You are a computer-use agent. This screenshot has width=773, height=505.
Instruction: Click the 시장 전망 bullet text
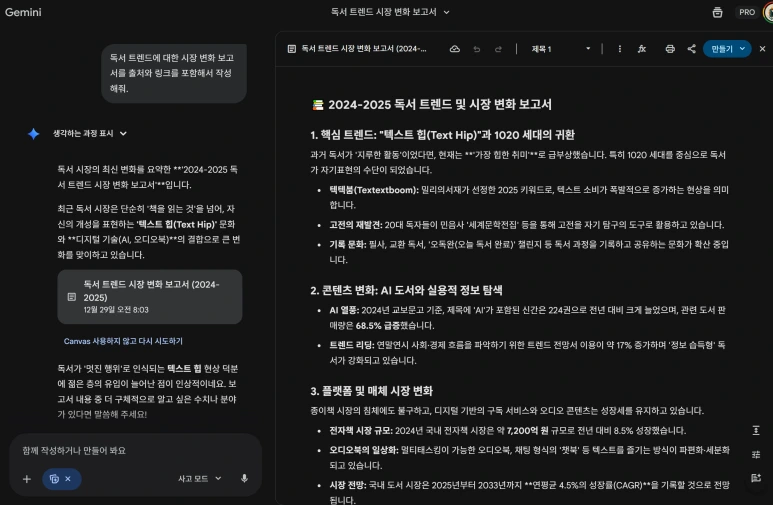coord(529,493)
